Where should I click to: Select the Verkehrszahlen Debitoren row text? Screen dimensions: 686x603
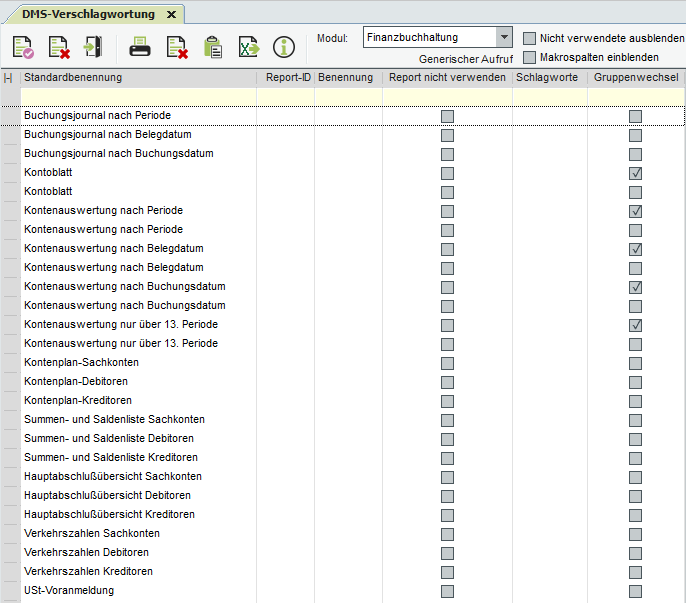pos(86,552)
